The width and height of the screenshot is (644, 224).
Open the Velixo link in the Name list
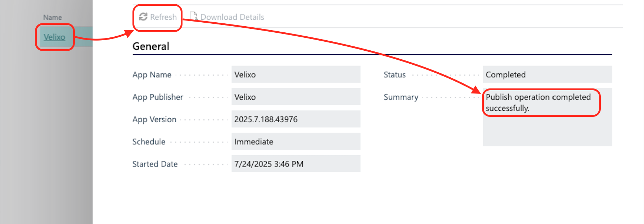coord(54,37)
